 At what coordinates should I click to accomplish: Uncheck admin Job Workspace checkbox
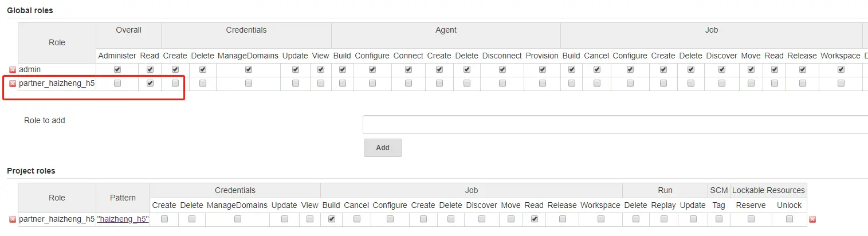(x=840, y=69)
